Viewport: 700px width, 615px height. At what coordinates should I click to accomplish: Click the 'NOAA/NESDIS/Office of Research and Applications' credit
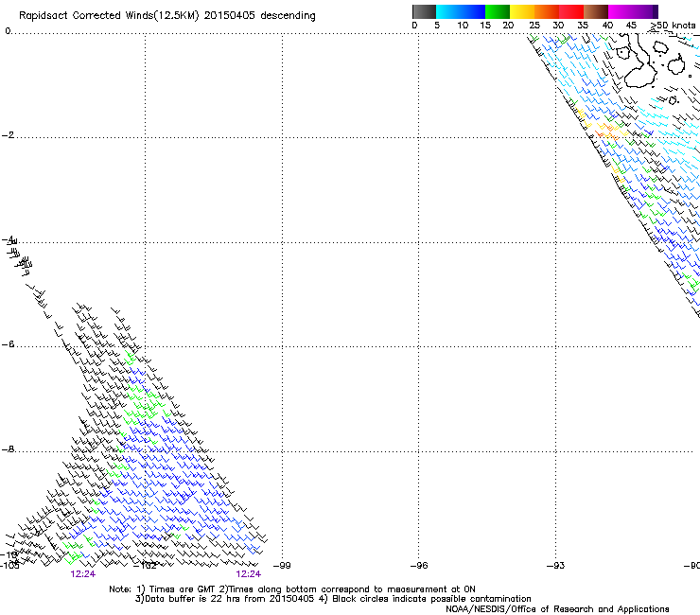(557, 609)
